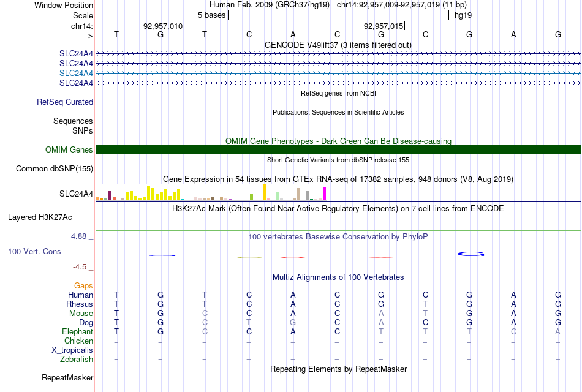Image resolution: width=582 pixels, height=392 pixels.
Task: Click the Elephant alignment row label
Action: pyautogui.click(x=77, y=332)
